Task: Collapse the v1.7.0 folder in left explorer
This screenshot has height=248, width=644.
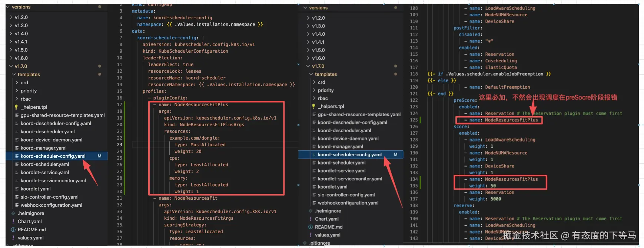Action: [11, 66]
